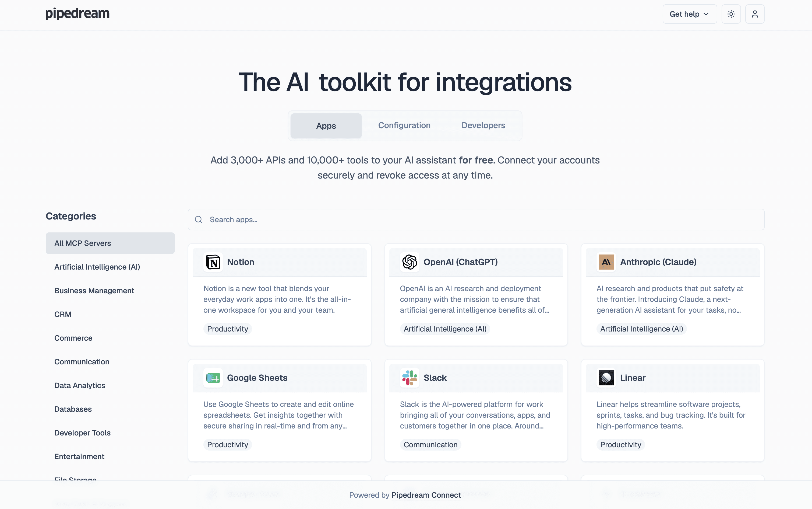Open the user account icon
The image size is (812, 509).
click(x=755, y=14)
